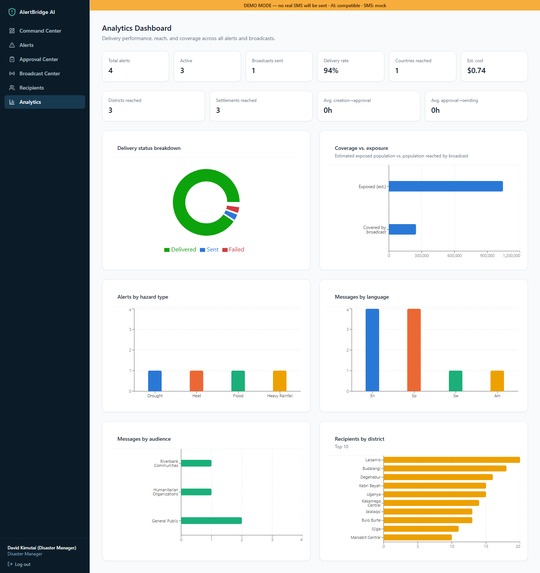This screenshot has height=573, width=540.
Task: Toggle the Delivered legend entry
Action: (180, 250)
